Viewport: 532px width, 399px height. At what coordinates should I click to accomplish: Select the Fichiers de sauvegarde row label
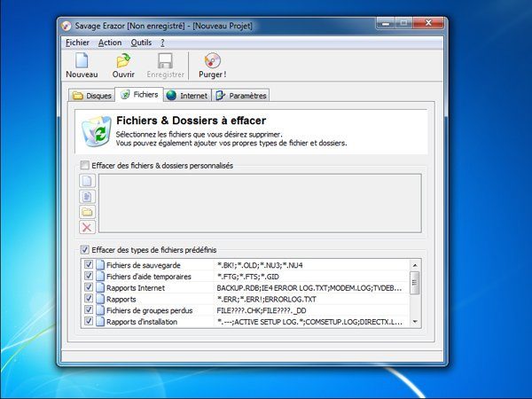tap(144, 265)
